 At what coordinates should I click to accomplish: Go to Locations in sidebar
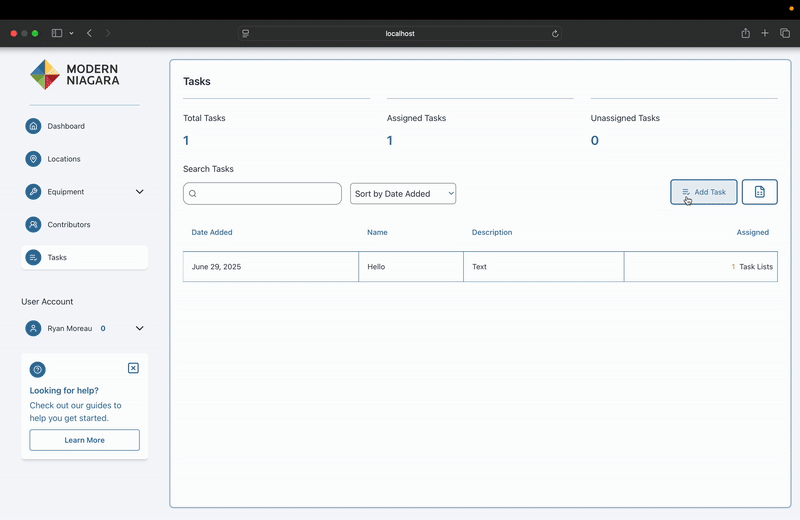click(x=64, y=159)
